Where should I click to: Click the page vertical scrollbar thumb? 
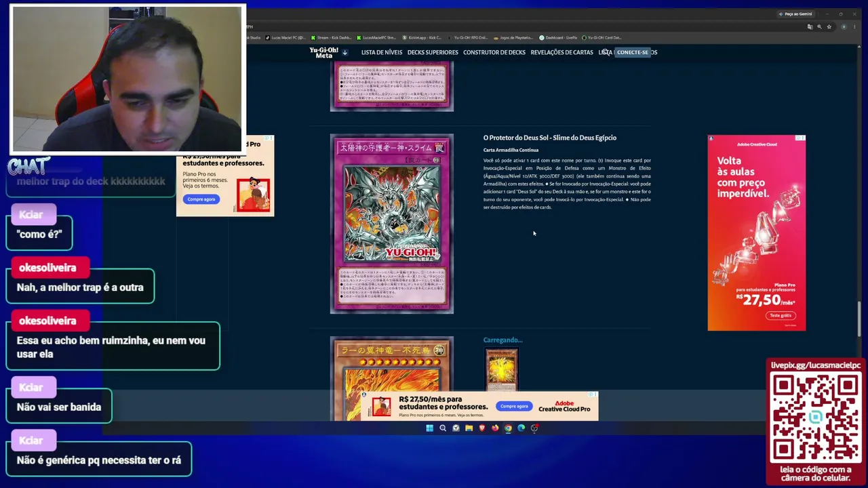tap(859, 319)
